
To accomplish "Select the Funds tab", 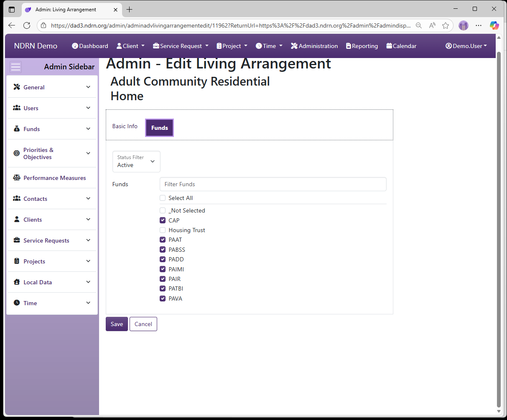I will [x=160, y=128].
